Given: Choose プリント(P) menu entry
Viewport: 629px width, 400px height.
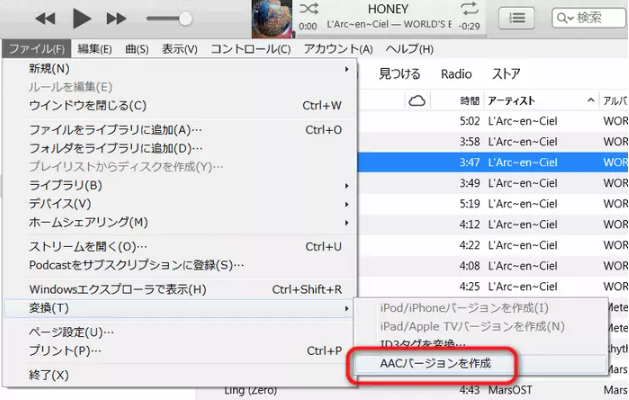Looking at the screenshot, I should [180, 351].
